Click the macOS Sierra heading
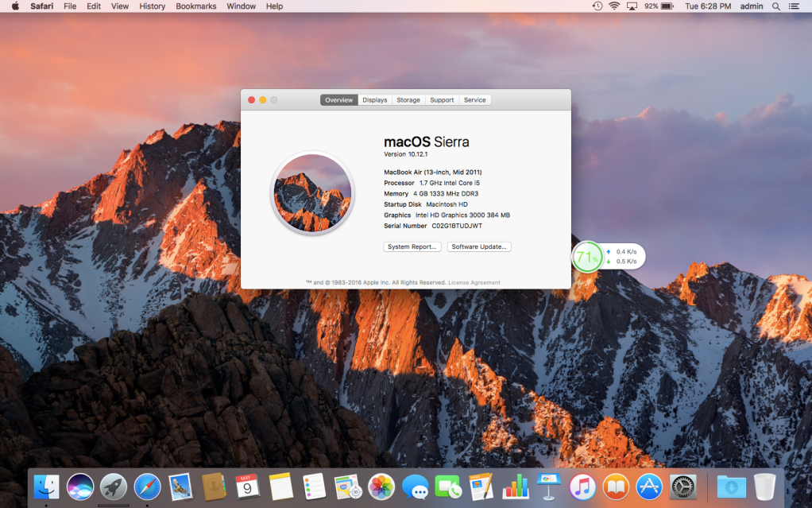 tap(426, 142)
